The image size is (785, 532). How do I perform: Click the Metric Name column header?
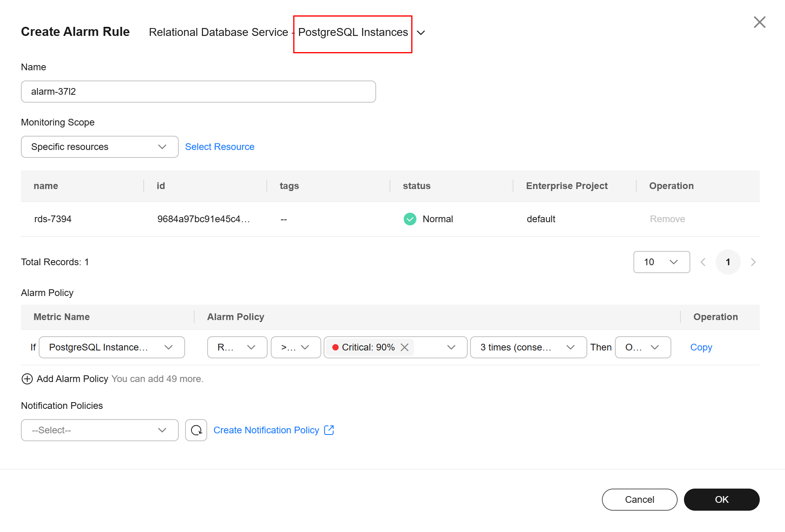(62, 317)
